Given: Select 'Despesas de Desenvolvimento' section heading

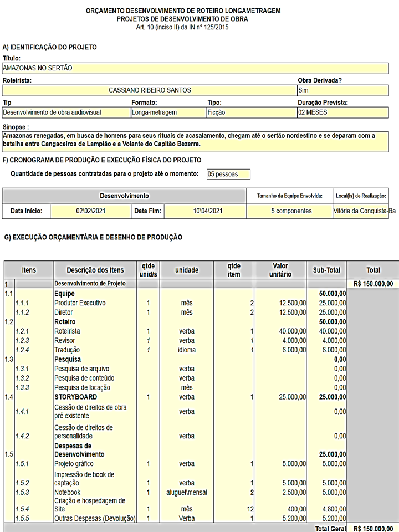Looking at the screenshot, I should [79, 450].
